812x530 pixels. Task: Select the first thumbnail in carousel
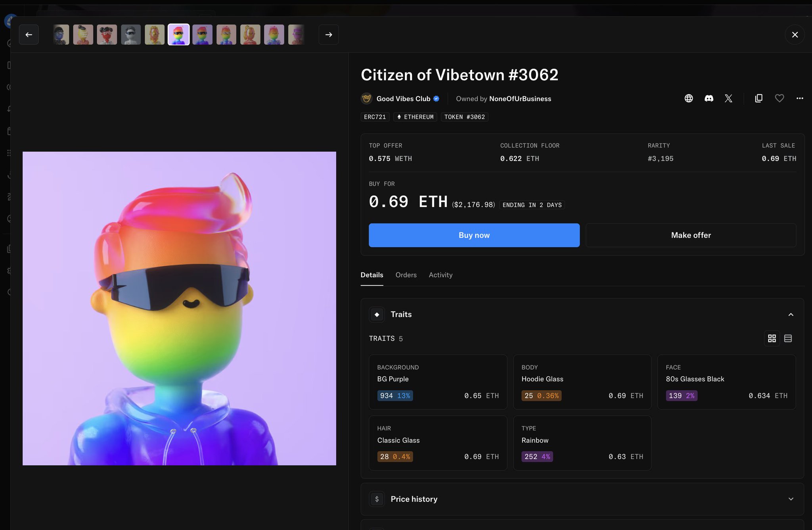(61, 35)
